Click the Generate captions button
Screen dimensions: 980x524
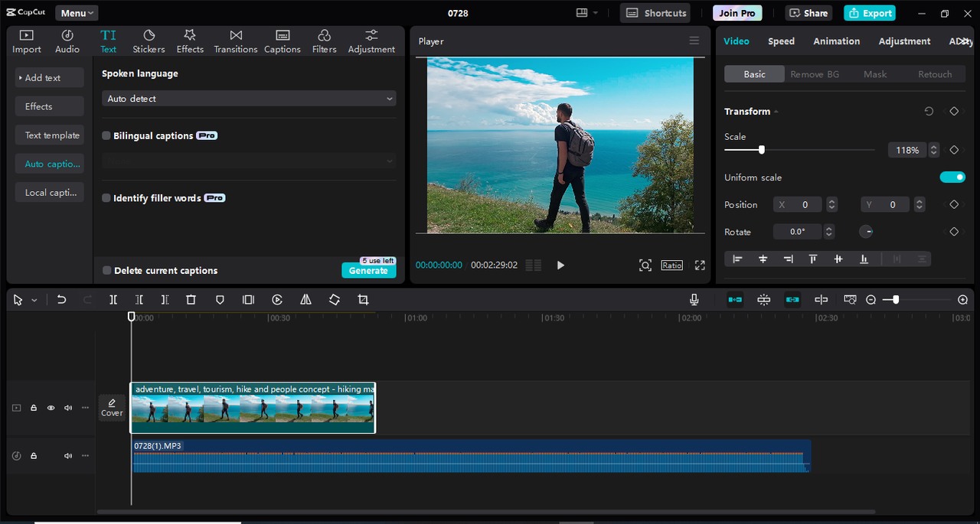[368, 271]
